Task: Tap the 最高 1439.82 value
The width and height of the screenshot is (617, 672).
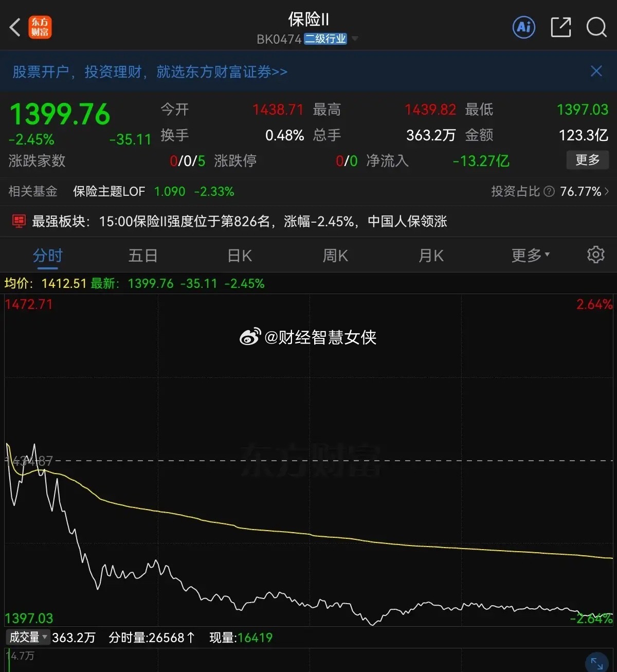Action: pos(430,110)
